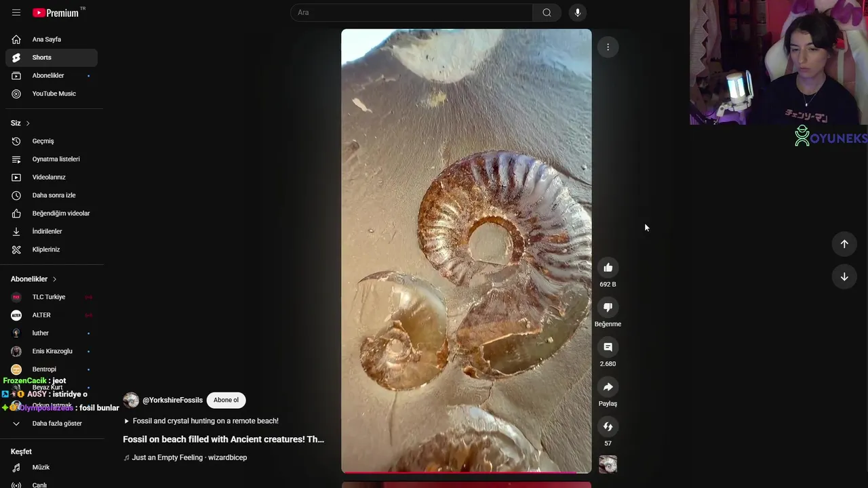
Task: Open Müzik under Keşfet
Action: coord(52,467)
